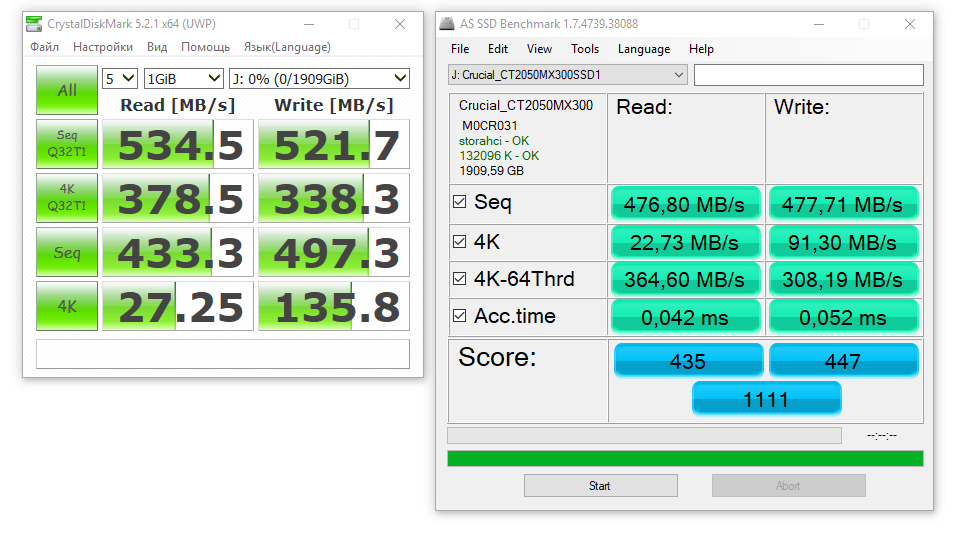Screen dimensions: 958x533
Task: Click the green progress bar in AS SSD
Action: click(685, 458)
